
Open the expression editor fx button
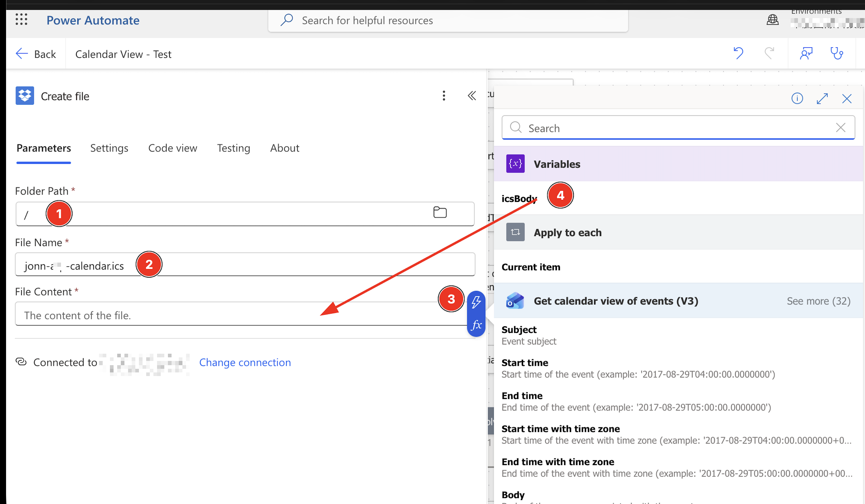coord(476,324)
